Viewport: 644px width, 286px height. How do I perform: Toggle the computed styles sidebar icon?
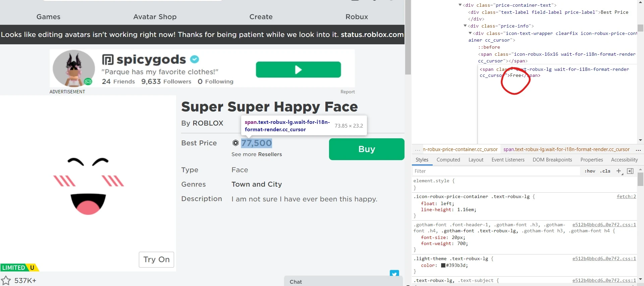point(630,171)
